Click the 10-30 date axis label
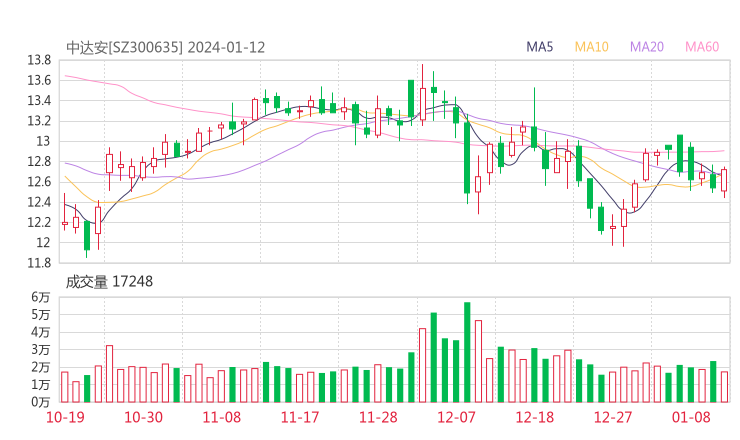This screenshot has height=440, width=740. pos(143,417)
